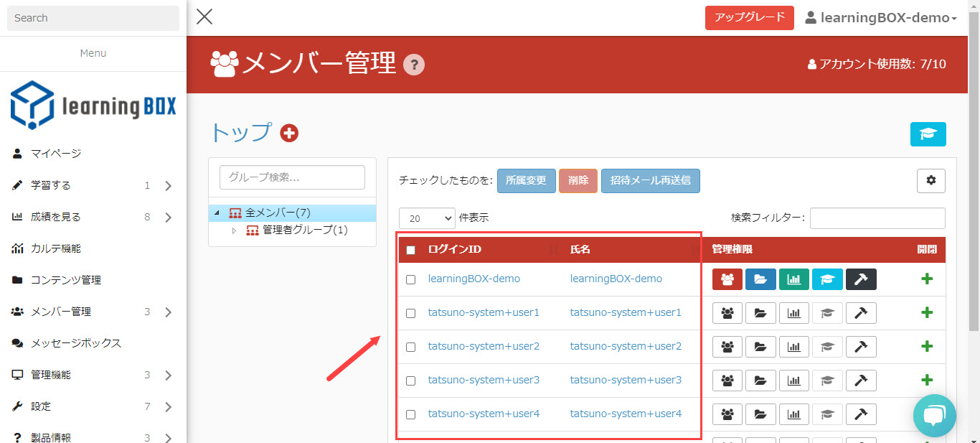
Task: Check the select-all checkbox in table header
Action: coord(411,250)
